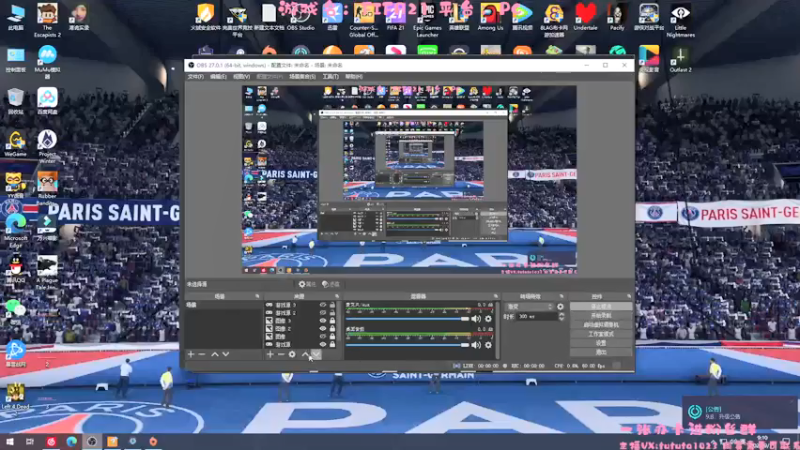This screenshot has width=800, height=450.
Task: Click the 300 ms duration input field
Action: tap(537, 317)
